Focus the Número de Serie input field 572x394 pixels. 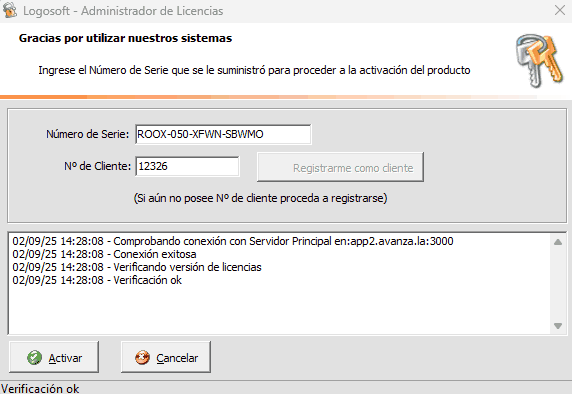click(223, 134)
